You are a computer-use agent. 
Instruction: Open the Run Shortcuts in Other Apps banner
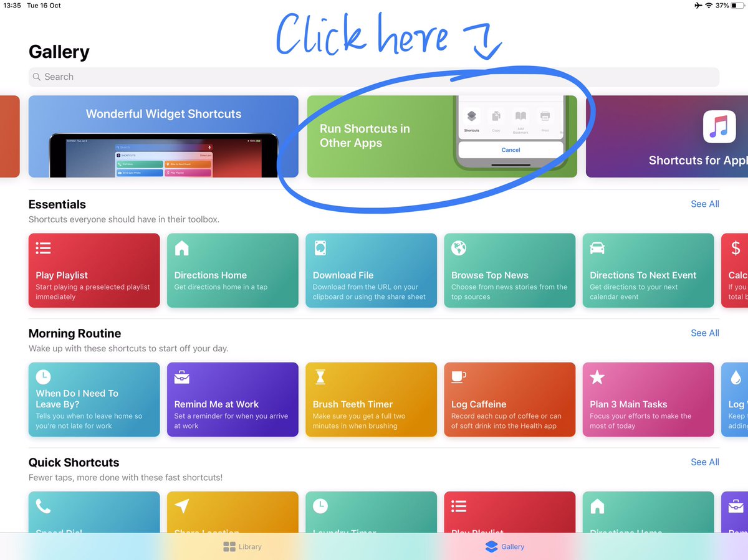click(x=442, y=136)
